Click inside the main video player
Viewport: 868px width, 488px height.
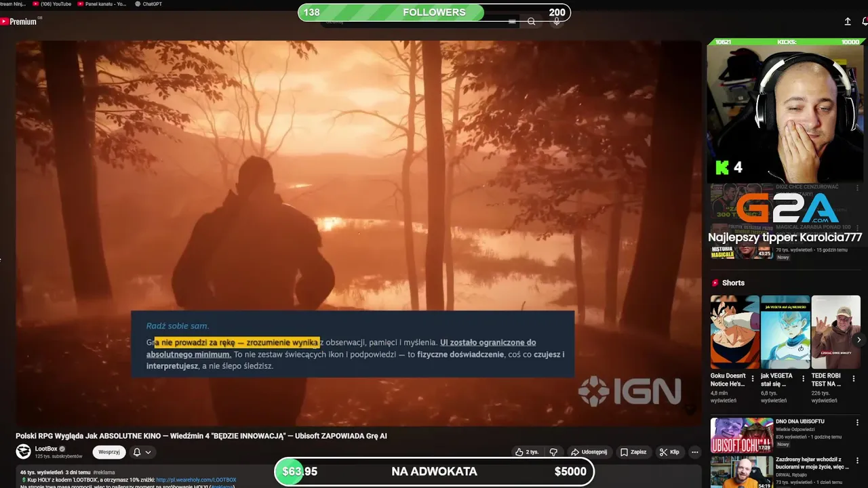(x=359, y=233)
